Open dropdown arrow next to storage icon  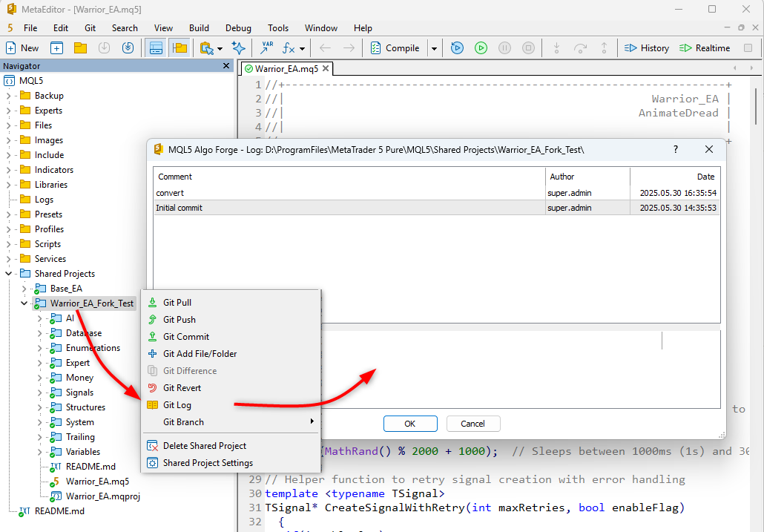point(220,48)
